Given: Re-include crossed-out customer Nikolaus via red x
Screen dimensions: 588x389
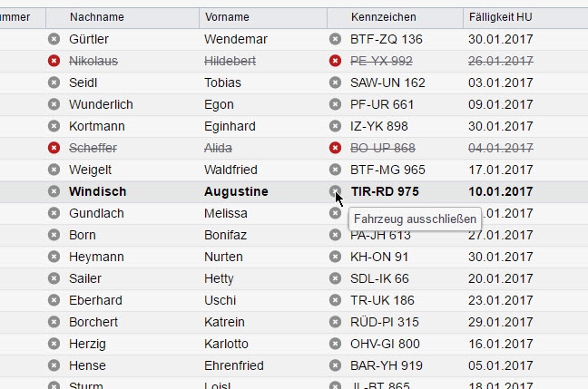Looking at the screenshot, I should 54,61.
